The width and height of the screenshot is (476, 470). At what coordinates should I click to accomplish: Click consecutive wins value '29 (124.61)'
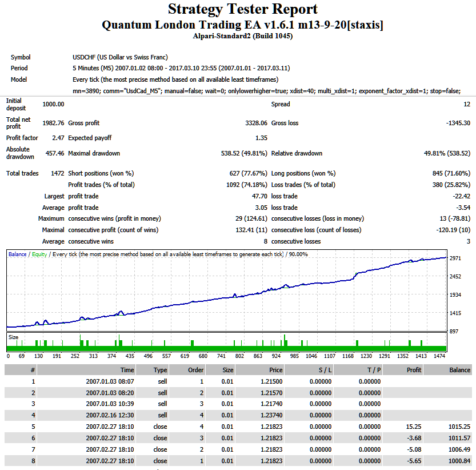pyautogui.click(x=251, y=218)
